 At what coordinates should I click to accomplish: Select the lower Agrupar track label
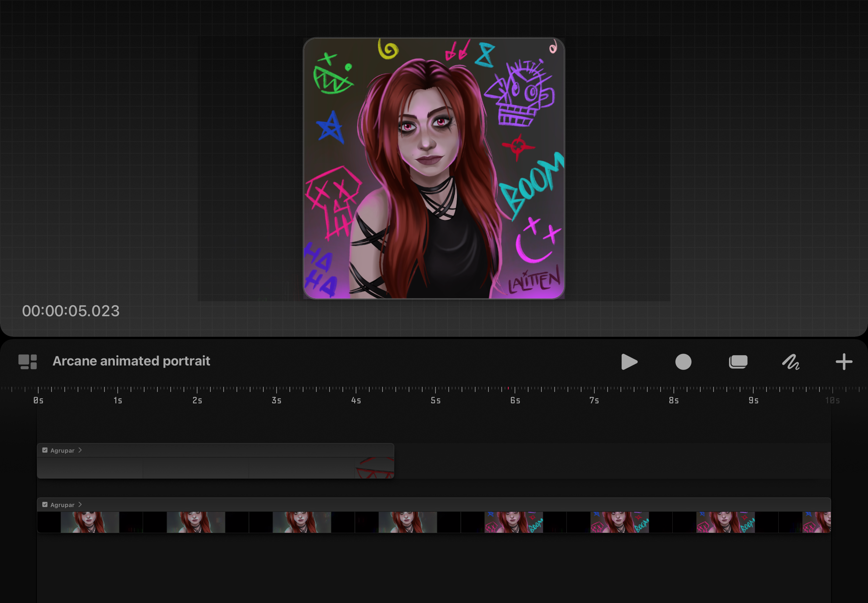click(x=63, y=505)
